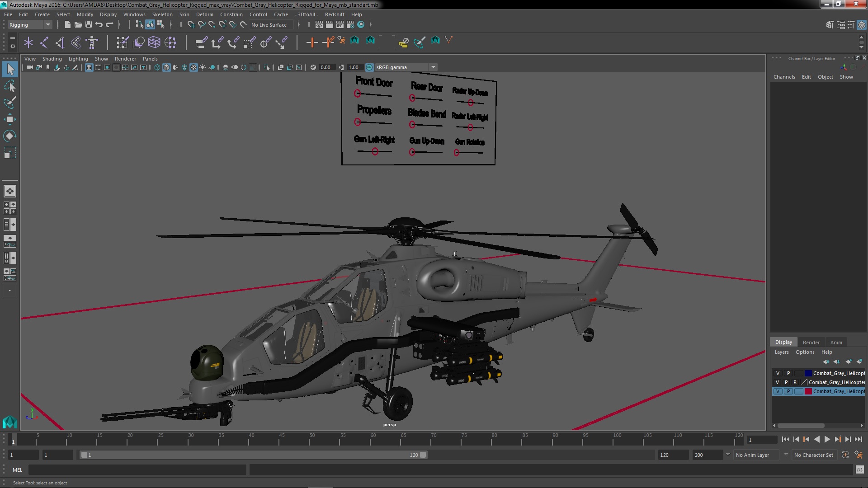Toggle the color management ON button
868x488 pixels.
tap(369, 67)
